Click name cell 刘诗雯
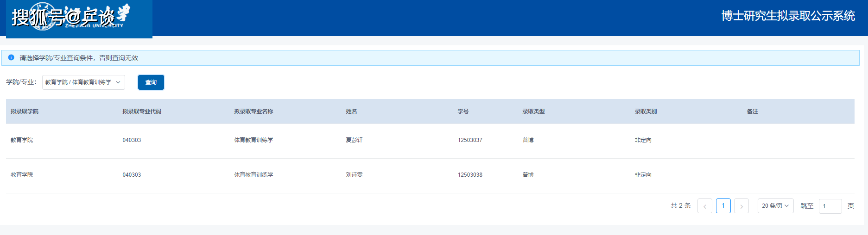The image size is (868, 235). click(x=354, y=175)
